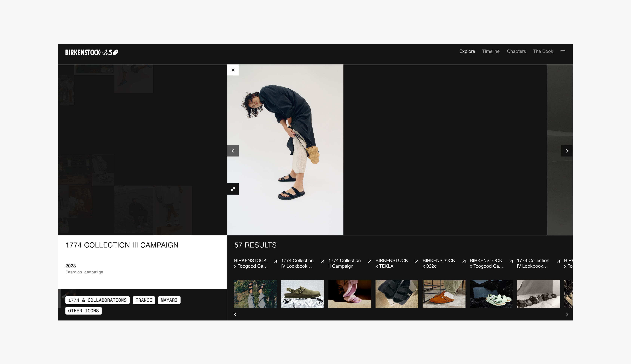Open second BIRKENSTOCK x Toogood Ca... result title
Screen dimensions: 631x364
[486, 263]
